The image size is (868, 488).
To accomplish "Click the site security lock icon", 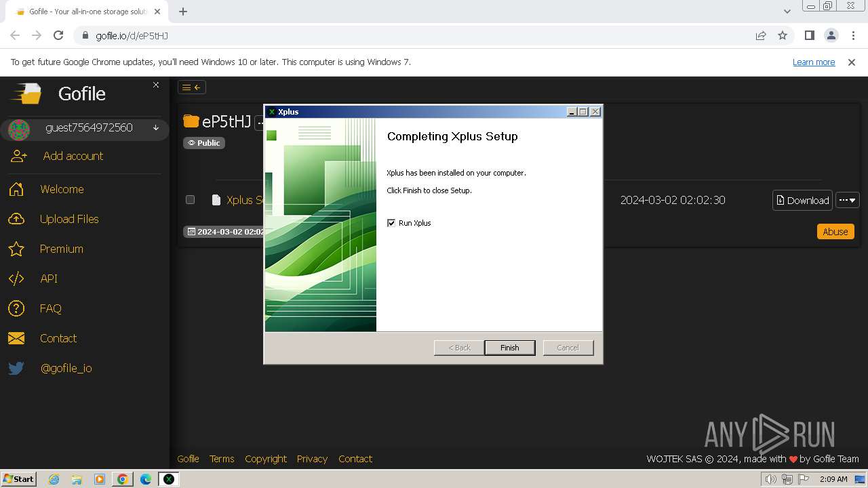I will click(x=85, y=35).
